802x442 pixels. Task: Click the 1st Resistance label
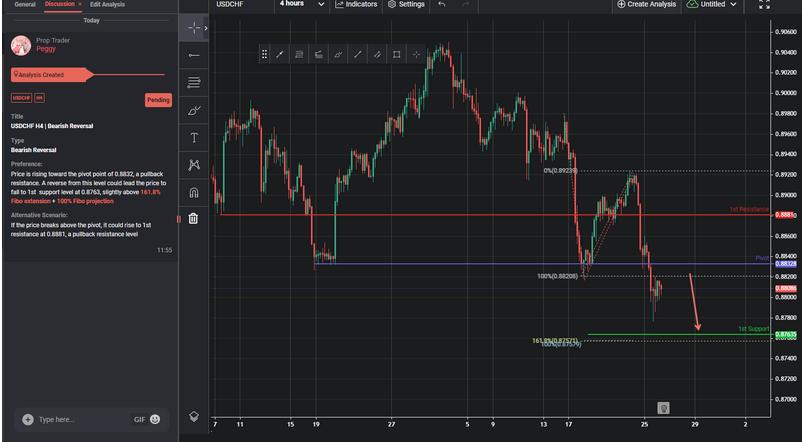[x=749, y=209]
